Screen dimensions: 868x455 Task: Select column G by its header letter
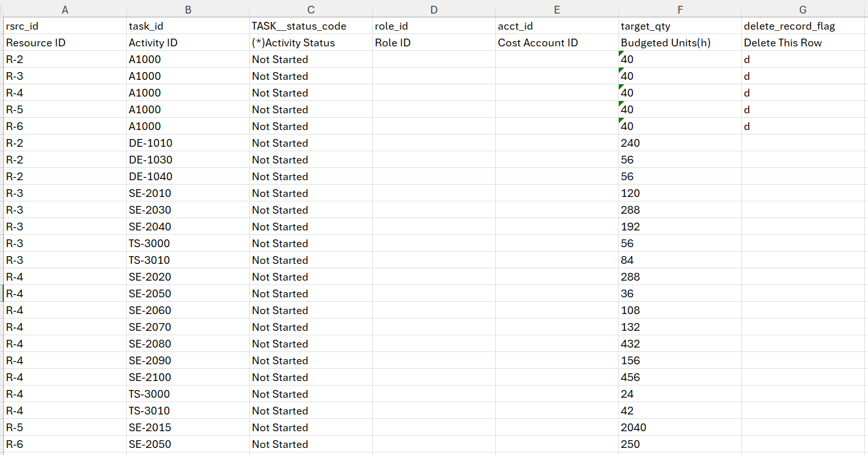pos(802,10)
